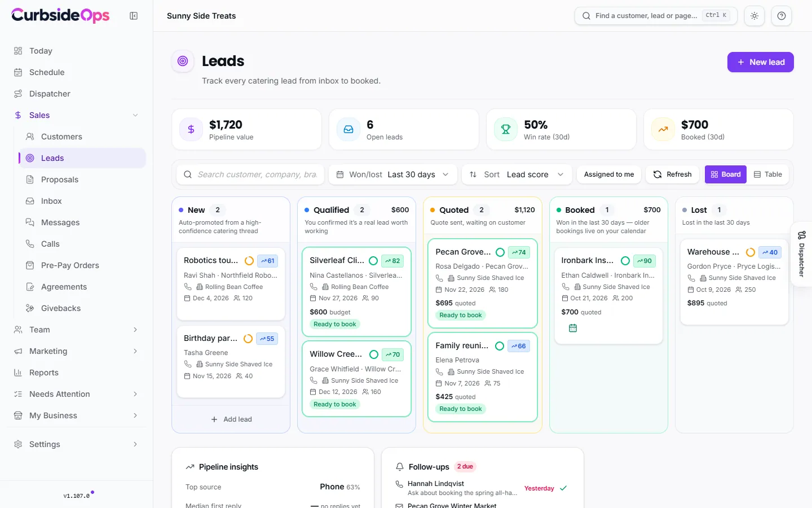Expand the Needs Attention section
Viewport: 812px width, 508px height.
click(77, 394)
